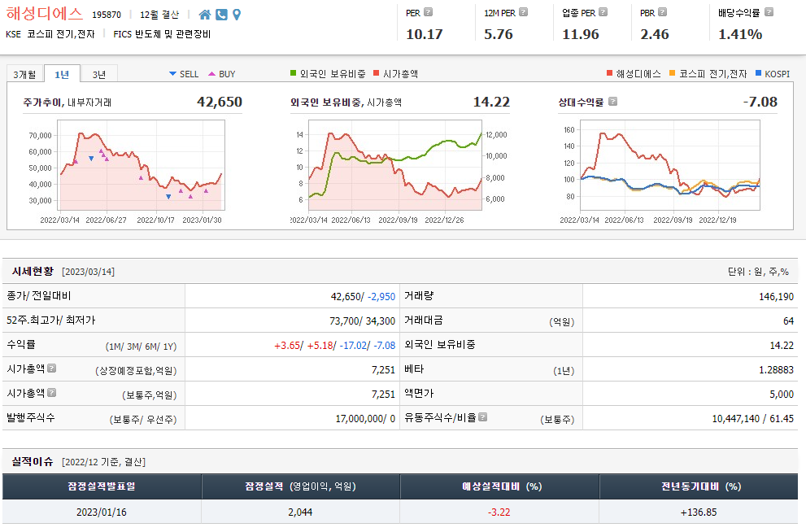Click 베타 value 1.28883
The height and width of the screenshot is (532, 806).
(x=776, y=369)
